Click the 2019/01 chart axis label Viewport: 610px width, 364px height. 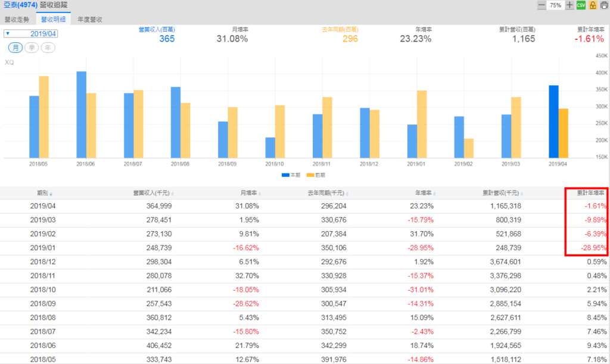click(416, 164)
